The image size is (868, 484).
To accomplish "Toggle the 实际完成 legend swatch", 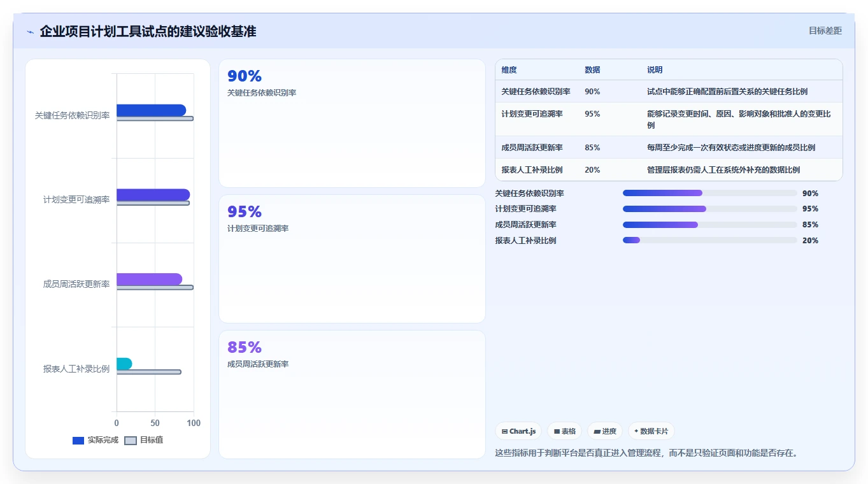I will (x=78, y=440).
